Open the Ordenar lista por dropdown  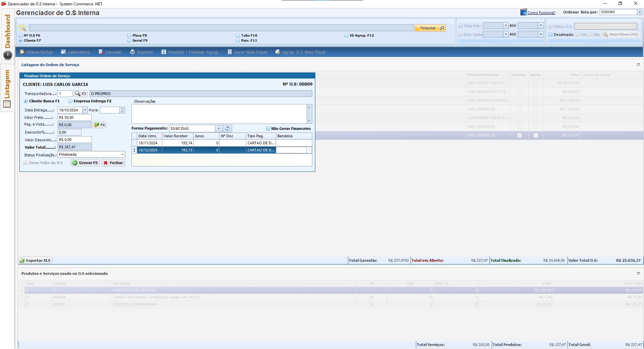pyautogui.click(x=639, y=12)
